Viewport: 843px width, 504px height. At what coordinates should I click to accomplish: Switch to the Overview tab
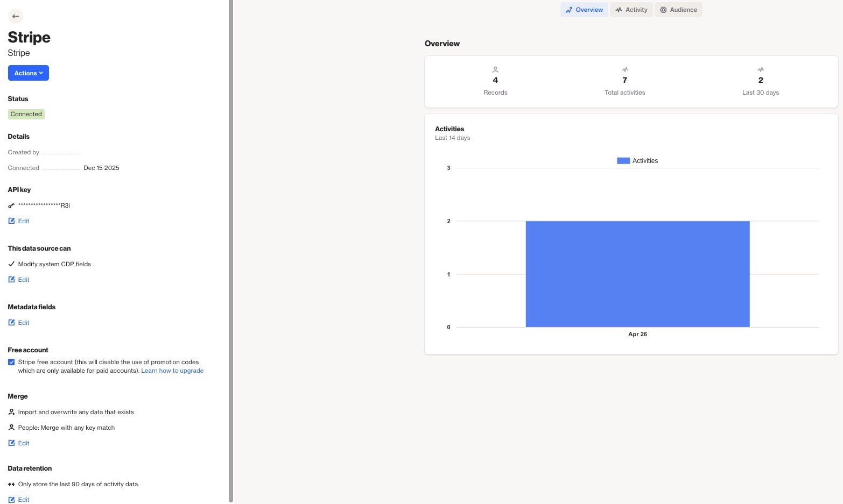[584, 10]
